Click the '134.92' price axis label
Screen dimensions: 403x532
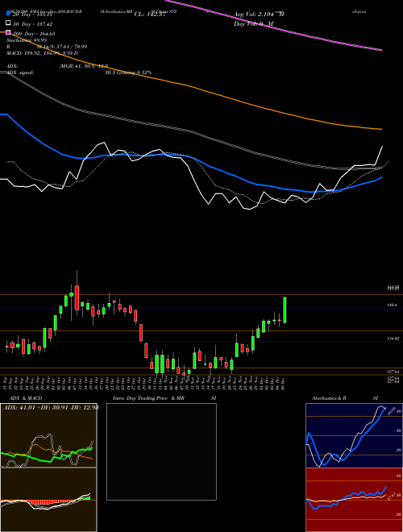[x=394, y=339]
